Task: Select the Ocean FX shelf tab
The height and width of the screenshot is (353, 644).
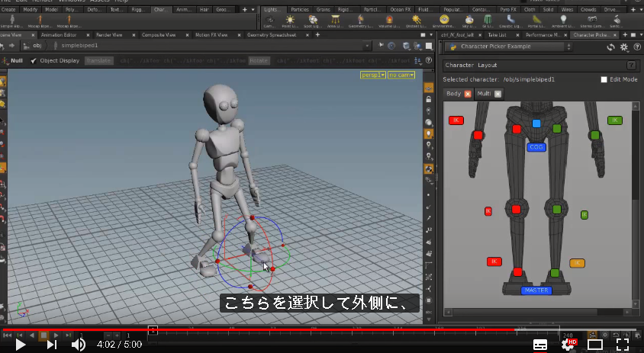Action: pyautogui.click(x=400, y=9)
